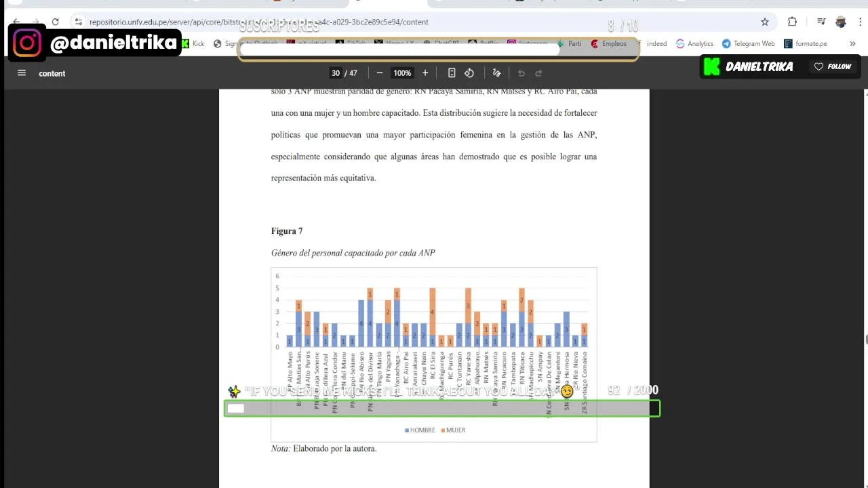
Task: Open the browser Extensions puzzle icon
Action: [792, 22]
